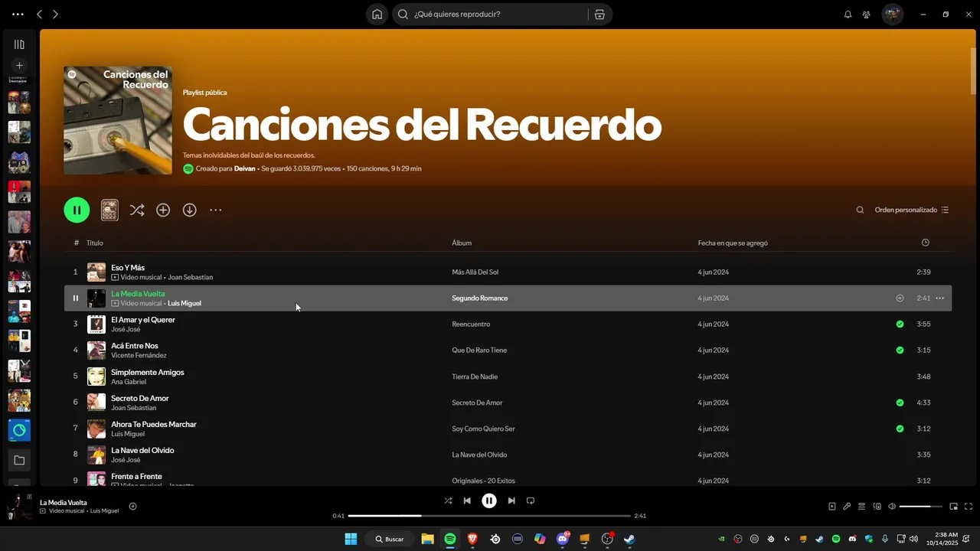Open the Segundo Romance album link
The width and height of the screenshot is (980, 551).
point(480,298)
